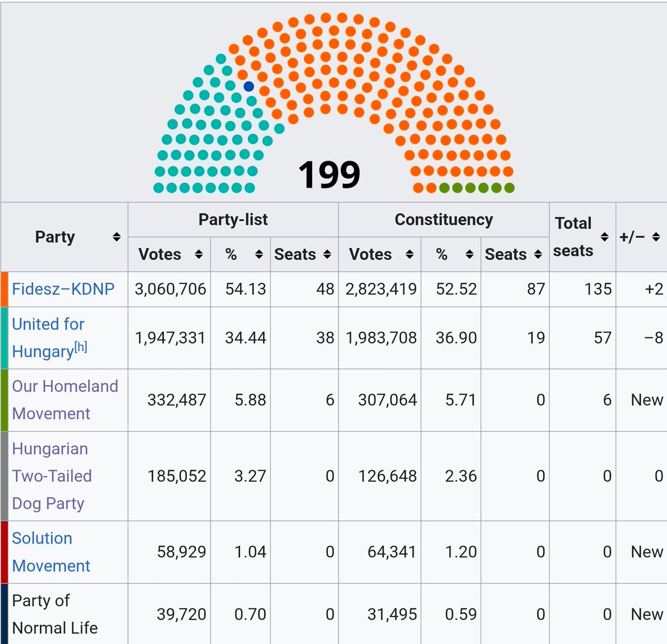The width and height of the screenshot is (667, 644).
Task: Click the 199 seats total number
Action: (x=330, y=175)
